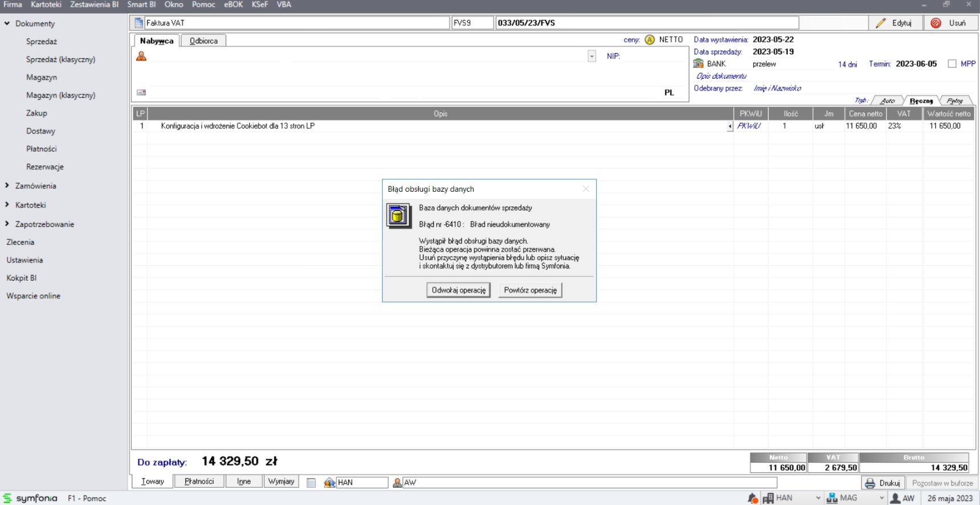The height and width of the screenshot is (505, 980).
Task: Enable the MPP checkbox
Action: [952, 64]
